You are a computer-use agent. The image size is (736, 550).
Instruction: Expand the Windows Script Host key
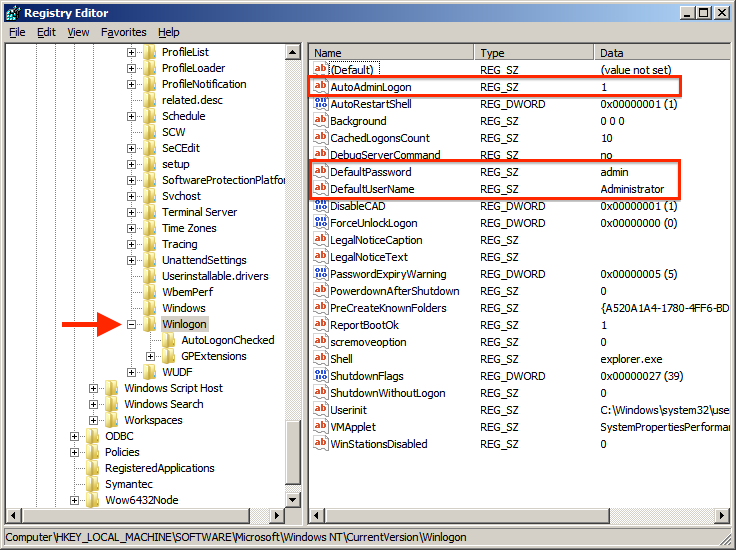[x=93, y=389]
